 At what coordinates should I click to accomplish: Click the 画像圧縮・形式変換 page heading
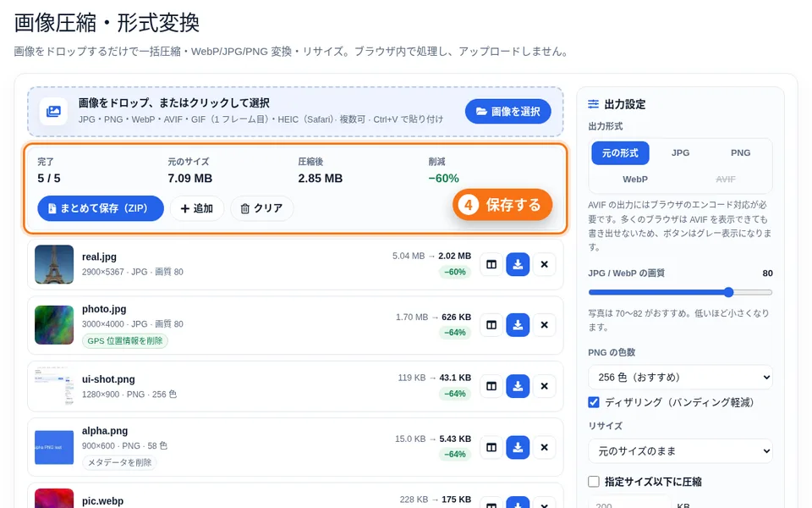pyautogui.click(x=107, y=24)
